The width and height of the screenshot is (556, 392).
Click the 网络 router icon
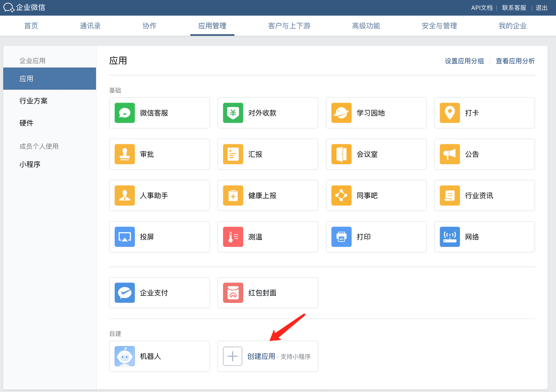pos(450,237)
